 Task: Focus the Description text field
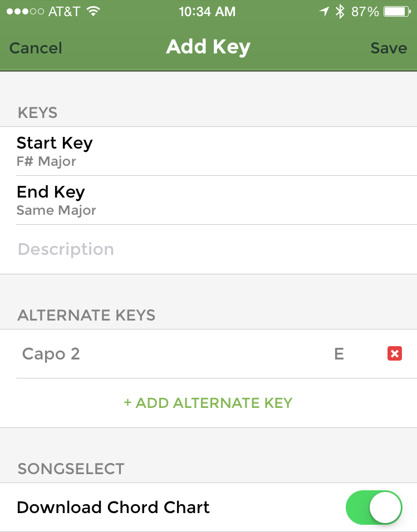click(x=208, y=249)
